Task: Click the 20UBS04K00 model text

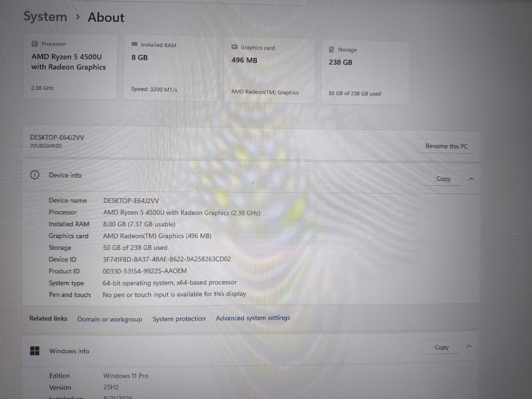Action: pos(46,146)
